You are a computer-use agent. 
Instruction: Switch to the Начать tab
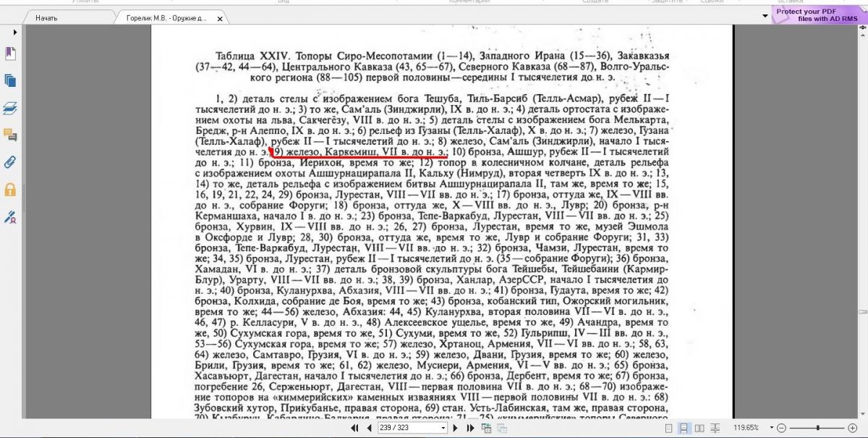pos(69,17)
